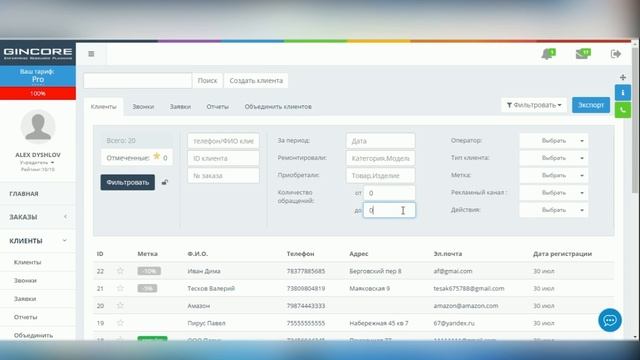The image size is (640, 360).
Task: Click the ID клиента filter field
Action: tap(223, 158)
